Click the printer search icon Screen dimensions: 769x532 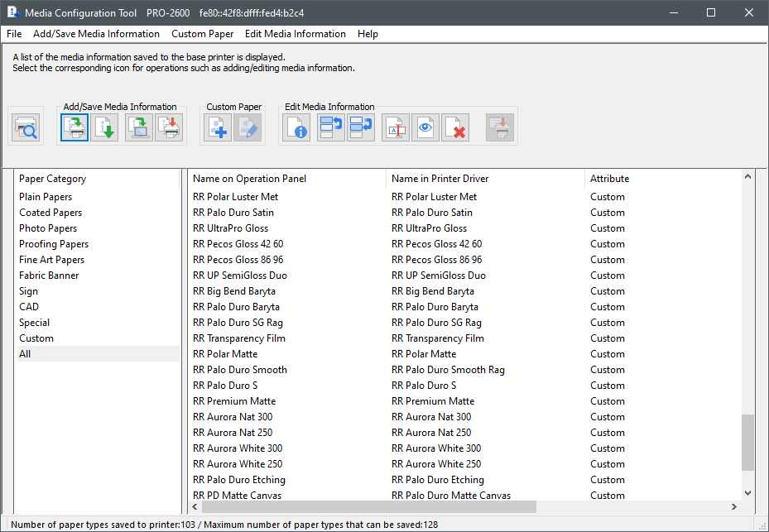[x=26, y=128]
